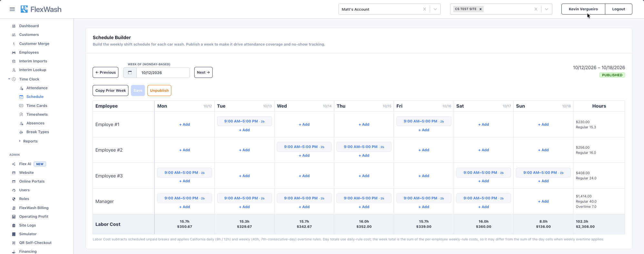
Task: Open Employee #3's Sunday 9:00 AM shift
Action: pos(543,173)
